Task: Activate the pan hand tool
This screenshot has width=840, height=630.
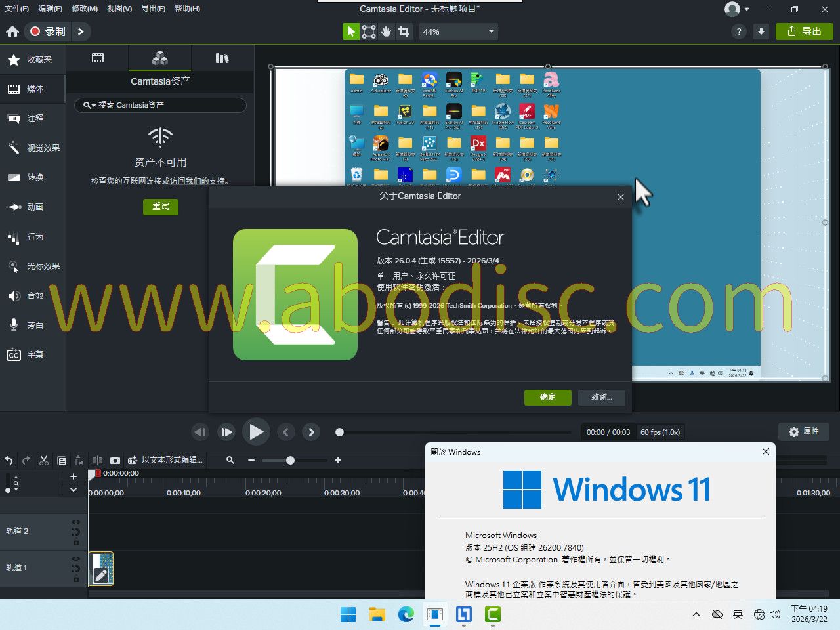Action: (x=387, y=31)
